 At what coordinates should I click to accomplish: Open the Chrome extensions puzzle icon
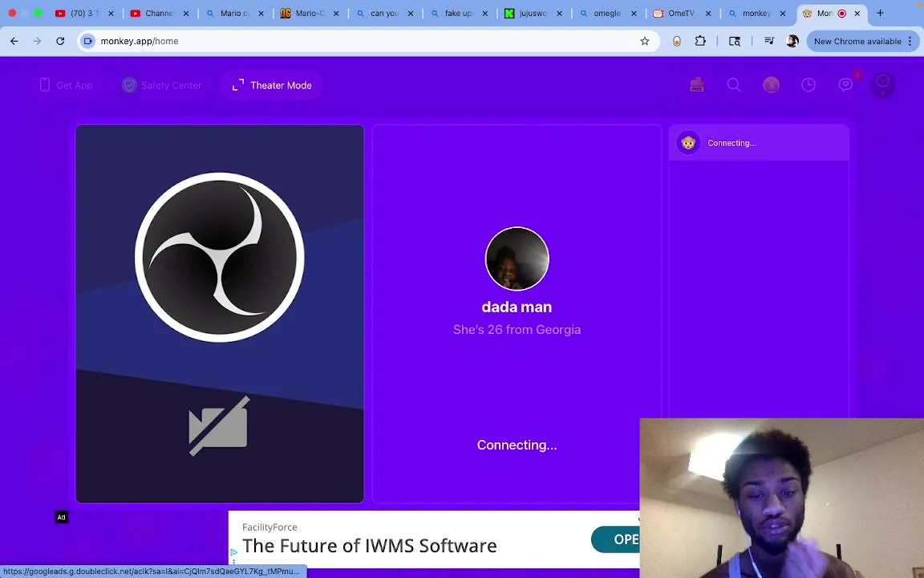[x=700, y=41]
